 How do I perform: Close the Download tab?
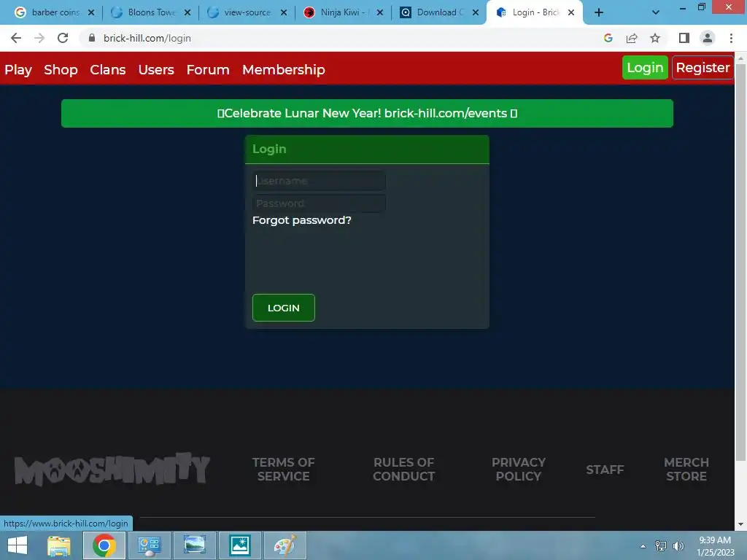pyautogui.click(x=476, y=12)
